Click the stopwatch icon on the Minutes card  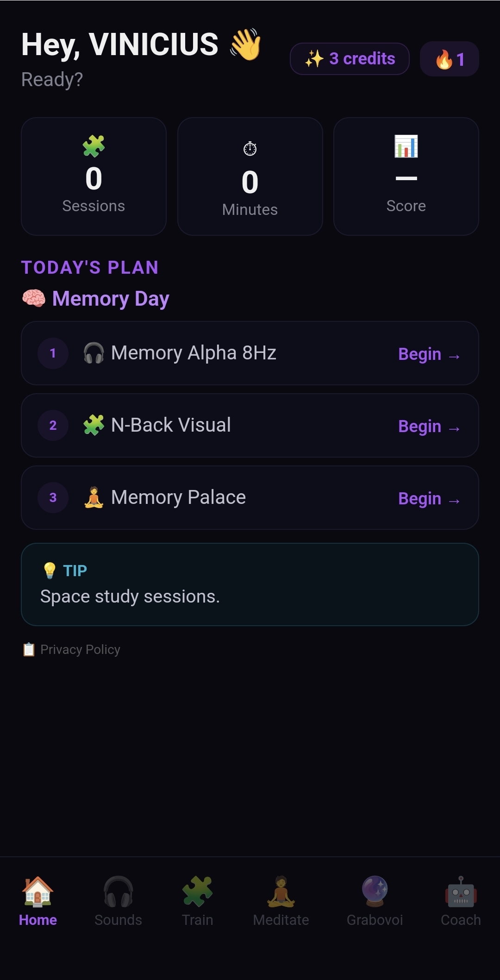250,149
